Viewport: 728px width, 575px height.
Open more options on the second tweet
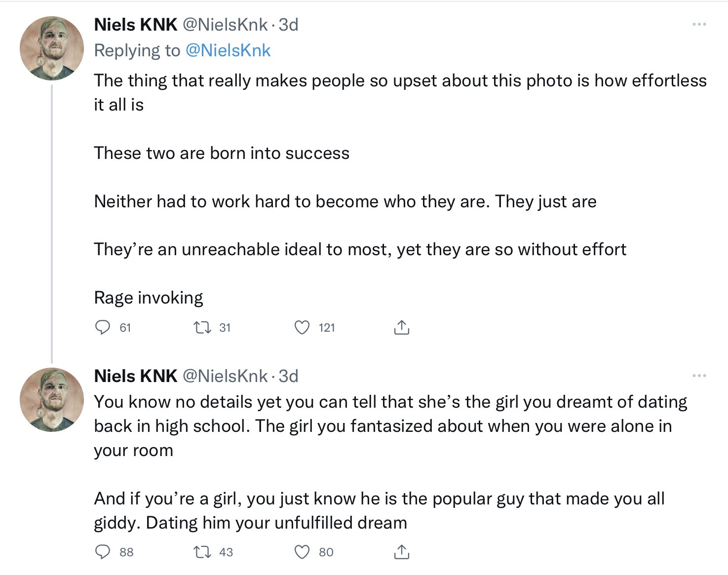[699, 376]
